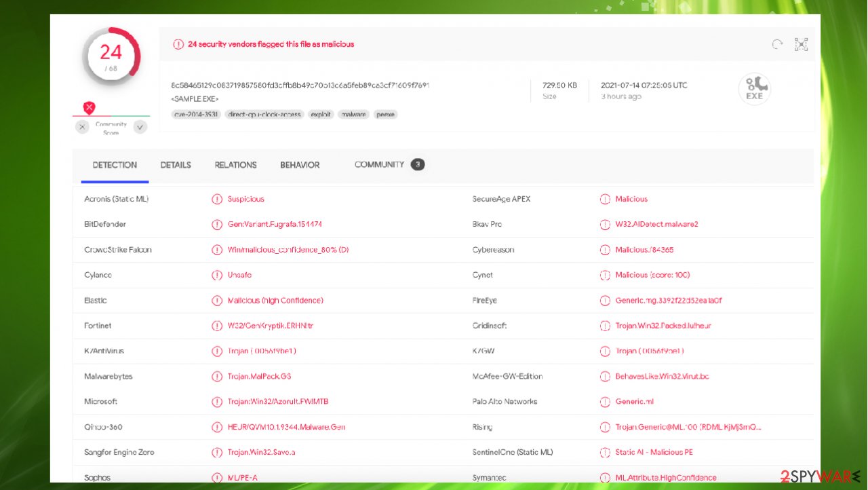Click warning icon for McAfee-GW-Edition result
The height and width of the screenshot is (490, 868).
(605, 377)
